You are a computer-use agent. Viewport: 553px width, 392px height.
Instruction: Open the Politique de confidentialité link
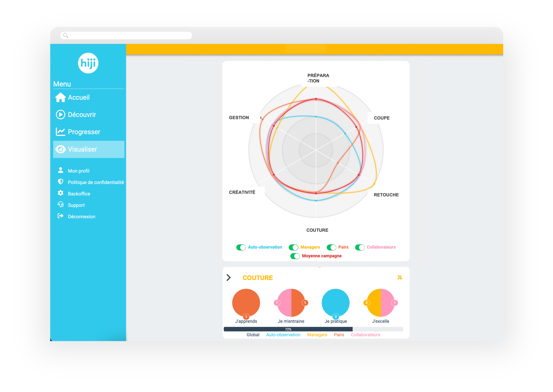coord(96,182)
